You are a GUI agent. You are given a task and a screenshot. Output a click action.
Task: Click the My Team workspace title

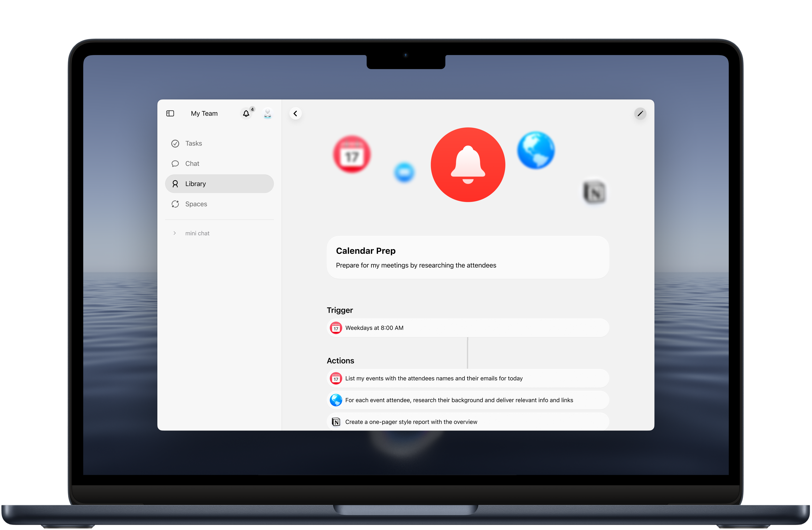pyautogui.click(x=204, y=113)
